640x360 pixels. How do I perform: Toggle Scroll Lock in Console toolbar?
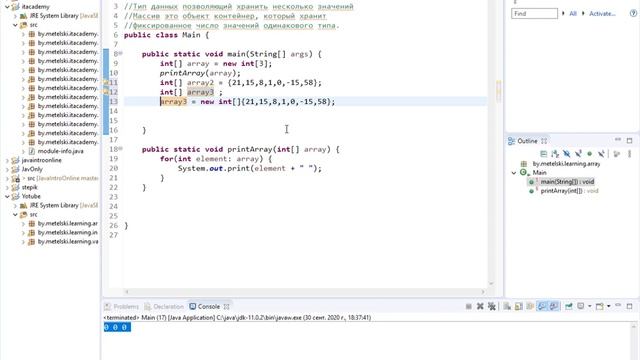click(518, 306)
